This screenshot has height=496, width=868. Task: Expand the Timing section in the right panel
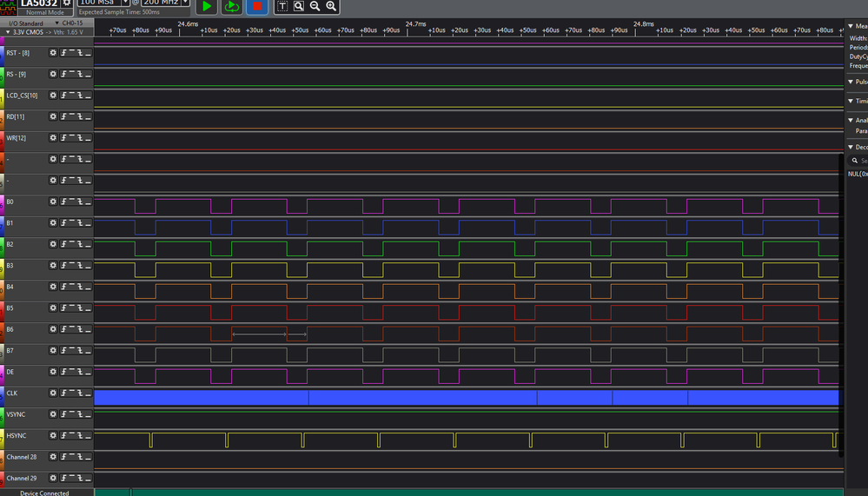click(x=851, y=101)
